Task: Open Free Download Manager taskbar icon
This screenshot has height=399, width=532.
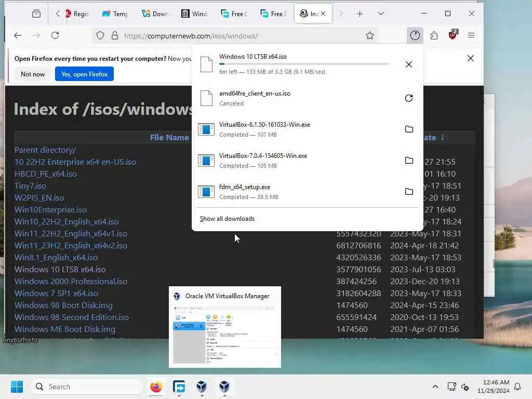Action: pos(179,387)
